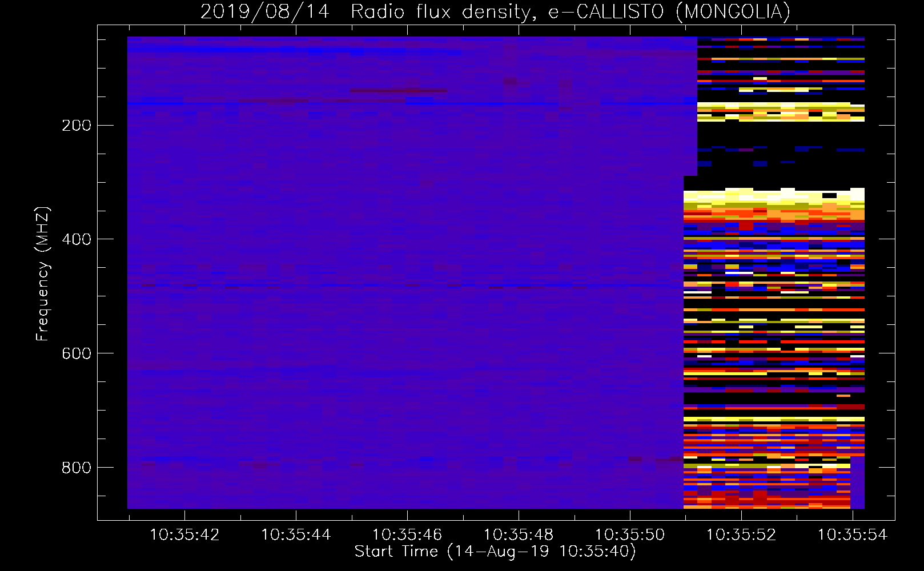This screenshot has width=924, height=571.
Task: Click the plot title mentioning e-CALLISTO (MONGOLIA)
Action: click(x=495, y=11)
